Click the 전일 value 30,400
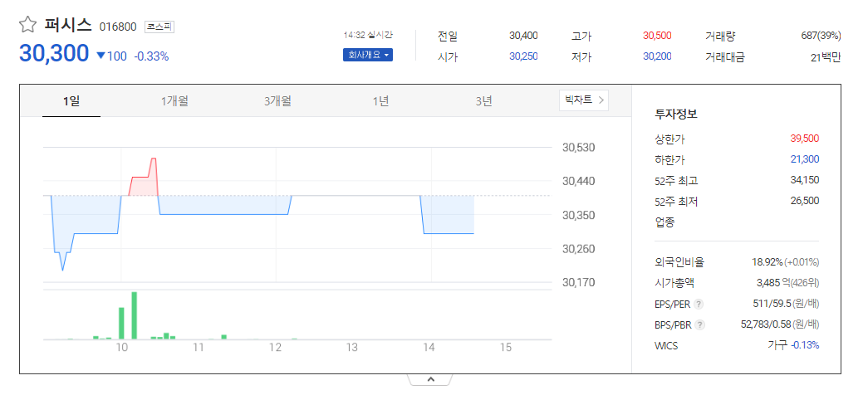Viewport: 868px width, 395px height. [x=523, y=36]
